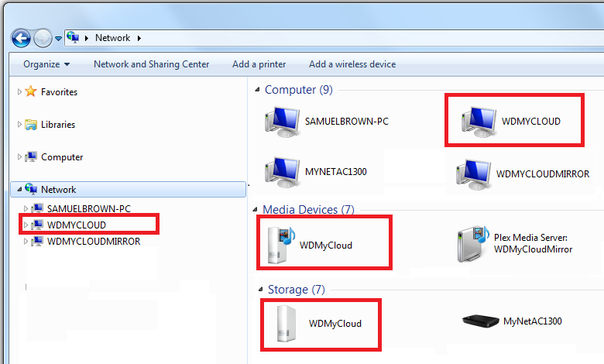Screen dimensions: 604x364
Task: Click WDMYCLOUD computer icon in the tree
Action: coord(37,225)
